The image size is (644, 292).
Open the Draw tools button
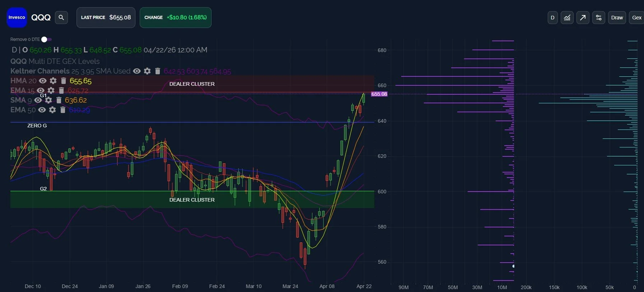[x=617, y=18]
